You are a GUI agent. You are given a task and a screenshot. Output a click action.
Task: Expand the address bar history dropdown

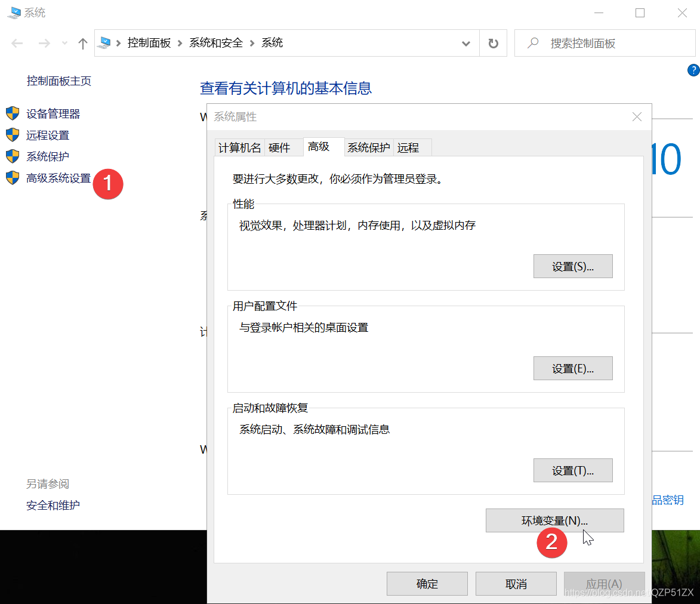coord(465,44)
